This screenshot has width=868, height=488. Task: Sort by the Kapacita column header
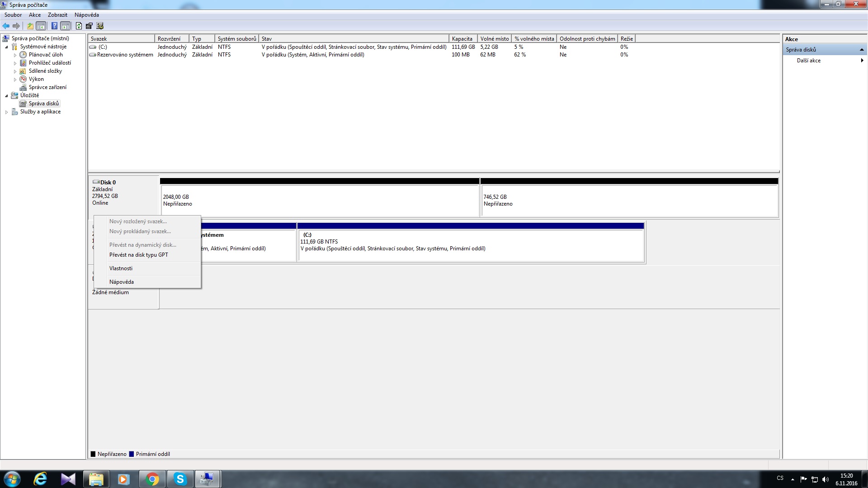pyautogui.click(x=462, y=39)
